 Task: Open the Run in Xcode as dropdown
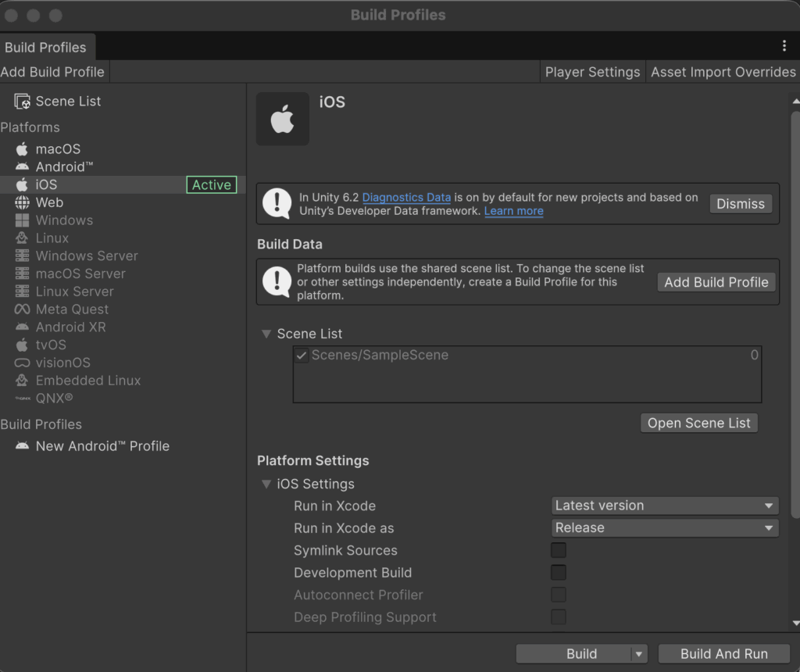(665, 528)
